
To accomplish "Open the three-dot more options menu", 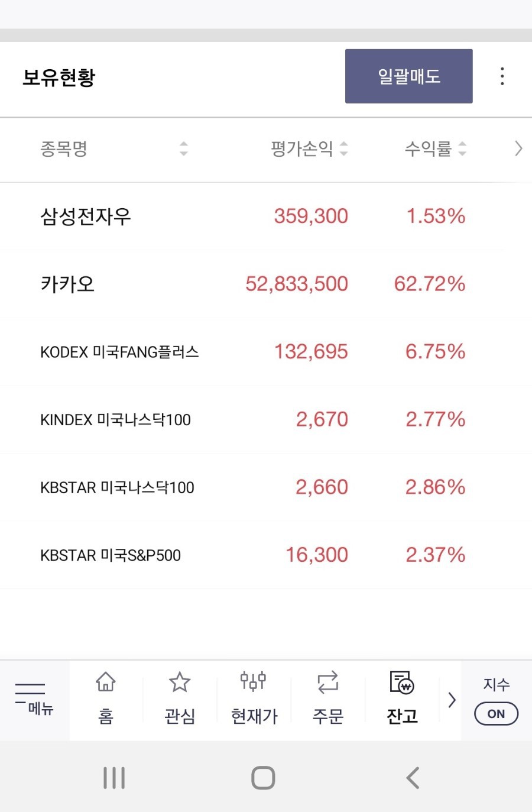I will coord(502,76).
